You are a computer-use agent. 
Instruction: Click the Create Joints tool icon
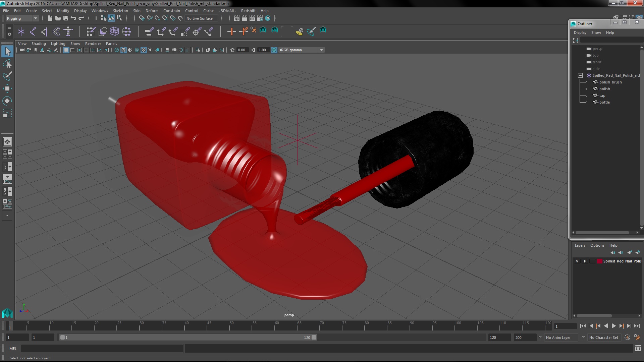[x=33, y=32]
